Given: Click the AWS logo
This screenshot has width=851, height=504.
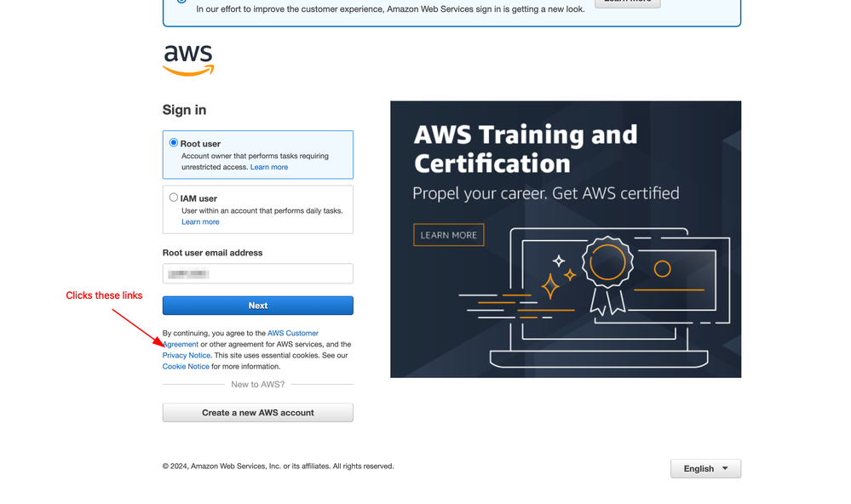Looking at the screenshot, I should [188, 60].
